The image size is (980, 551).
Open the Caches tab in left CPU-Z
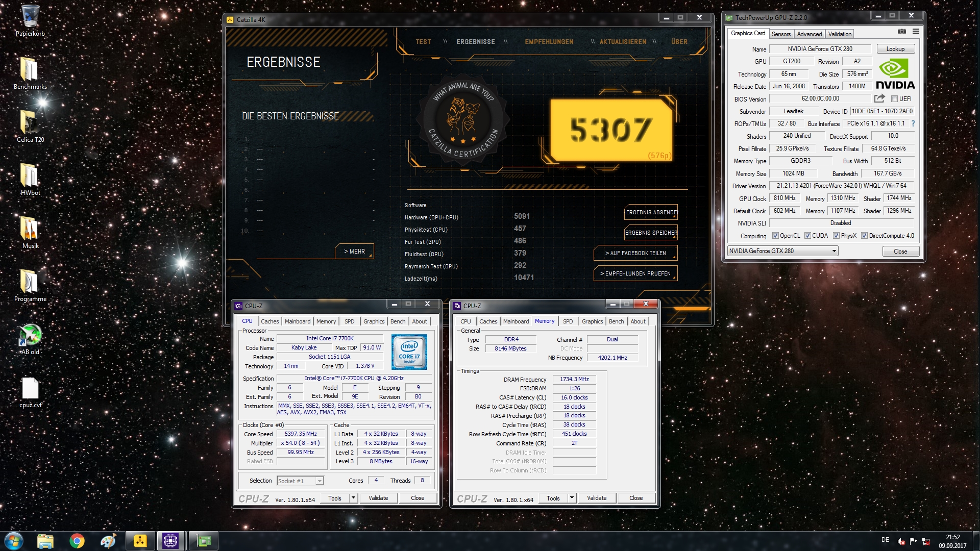(x=269, y=321)
